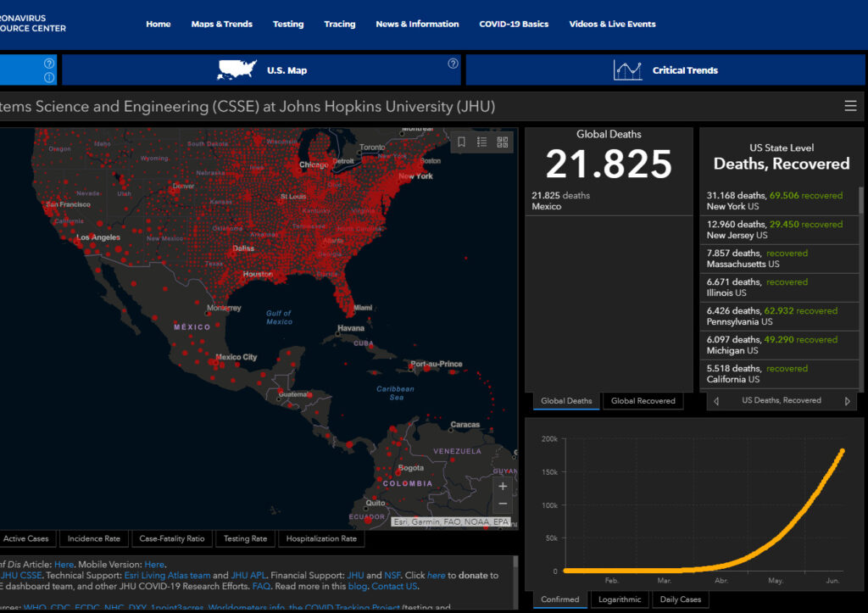Show the map legend list icon
Screen dimensions: 868x613
pos(481,142)
